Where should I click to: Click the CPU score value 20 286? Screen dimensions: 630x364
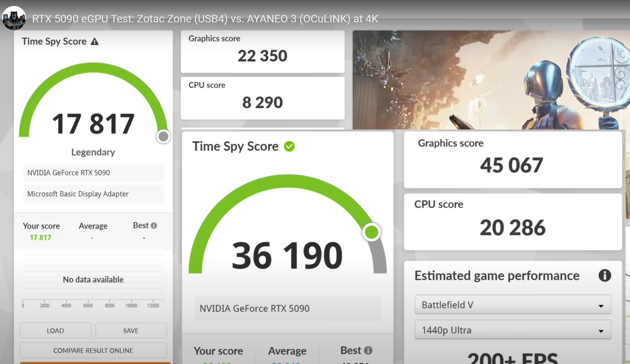[x=513, y=228]
